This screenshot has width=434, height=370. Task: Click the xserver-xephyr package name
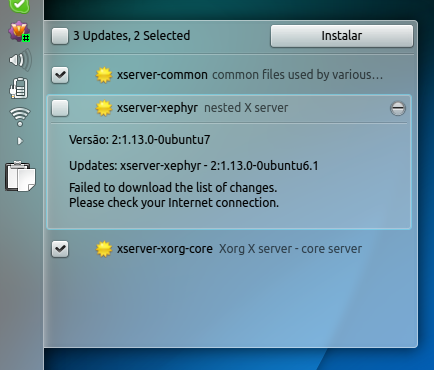coord(157,108)
